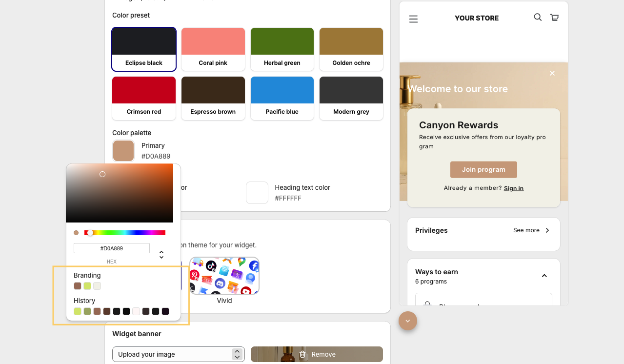Open the Heading text color swatch
The width and height of the screenshot is (624, 364).
(x=257, y=193)
